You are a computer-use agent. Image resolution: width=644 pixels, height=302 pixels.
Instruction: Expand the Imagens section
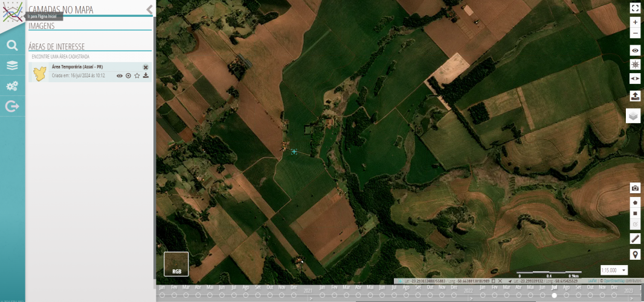coord(42,26)
